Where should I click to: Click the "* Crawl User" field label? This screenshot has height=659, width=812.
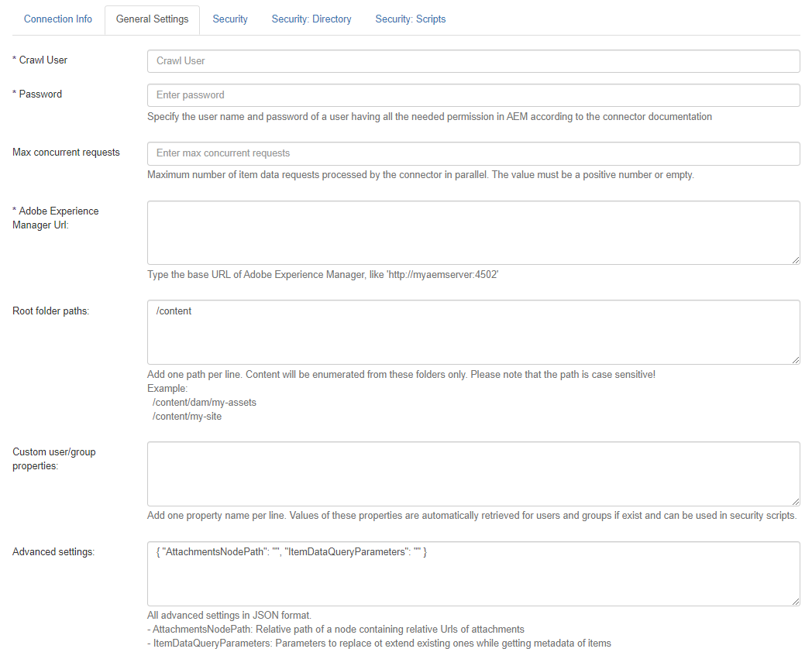tap(40, 60)
